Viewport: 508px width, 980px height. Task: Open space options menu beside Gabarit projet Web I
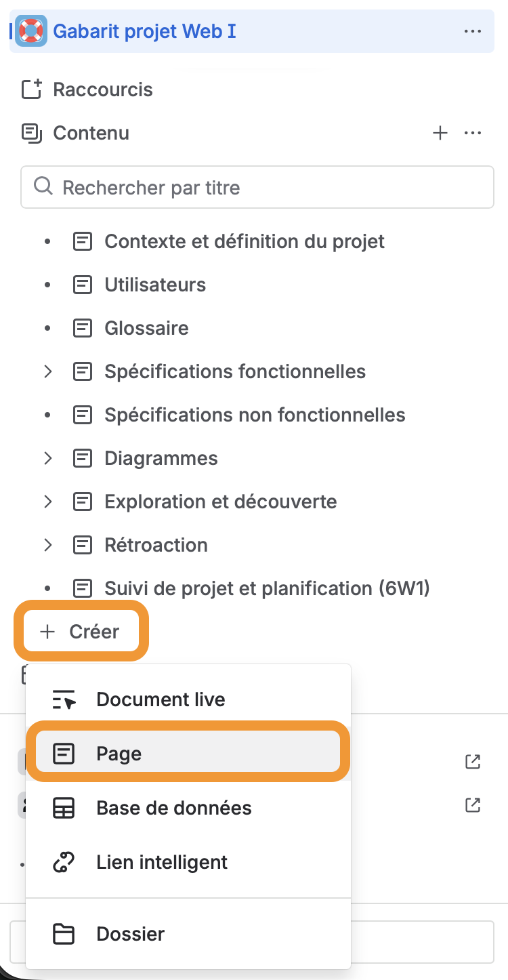click(x=472, y=31)
